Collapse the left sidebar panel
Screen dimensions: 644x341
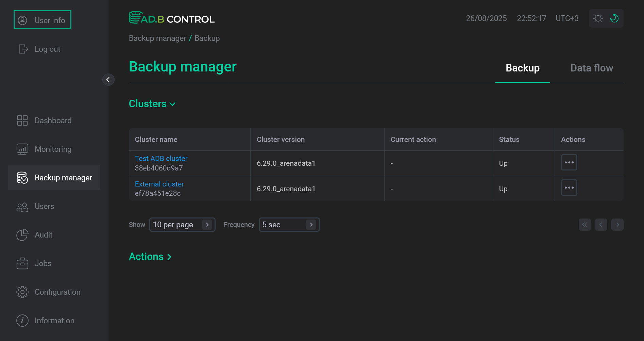(x=108, y=79)
